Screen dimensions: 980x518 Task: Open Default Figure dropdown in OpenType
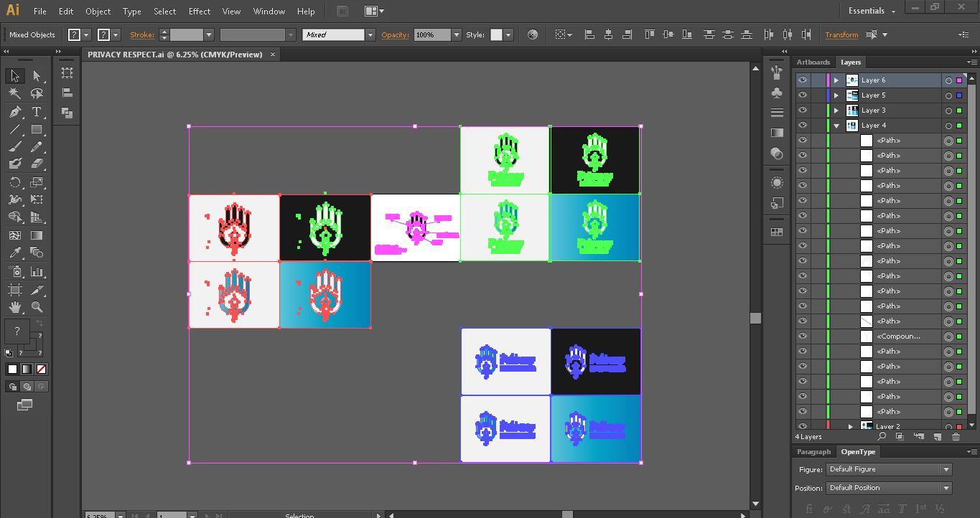(889, 469)
